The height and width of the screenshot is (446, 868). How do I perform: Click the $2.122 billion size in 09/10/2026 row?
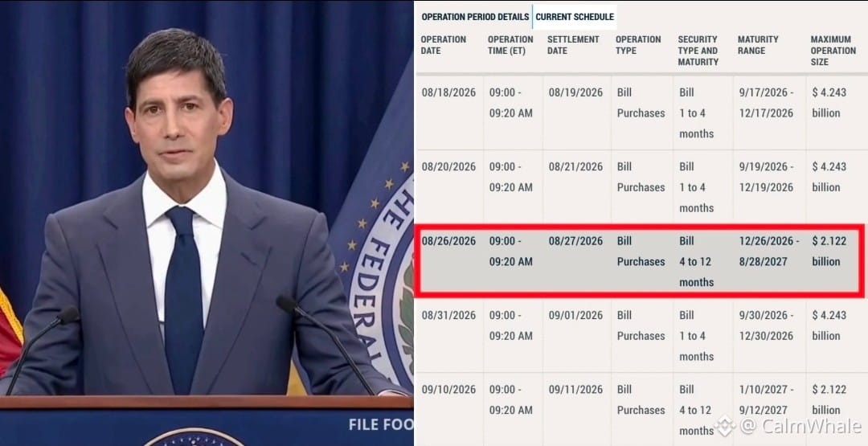pyautogui.click(x=829, y=399)
